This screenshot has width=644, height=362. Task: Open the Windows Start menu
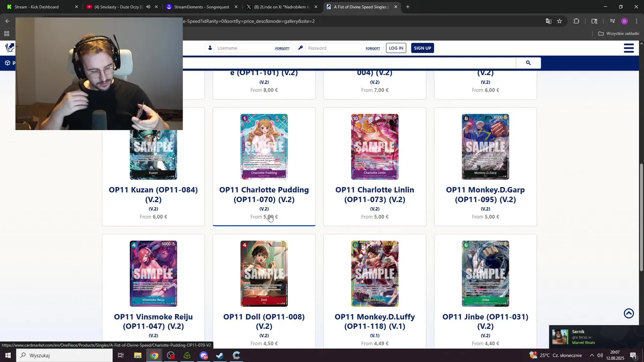pos(8,355)
